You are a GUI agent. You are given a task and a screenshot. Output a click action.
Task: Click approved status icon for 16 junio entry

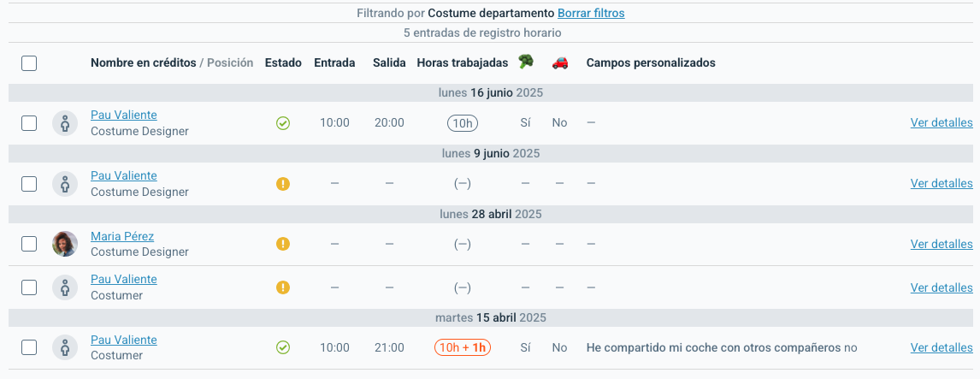point(283,123)
